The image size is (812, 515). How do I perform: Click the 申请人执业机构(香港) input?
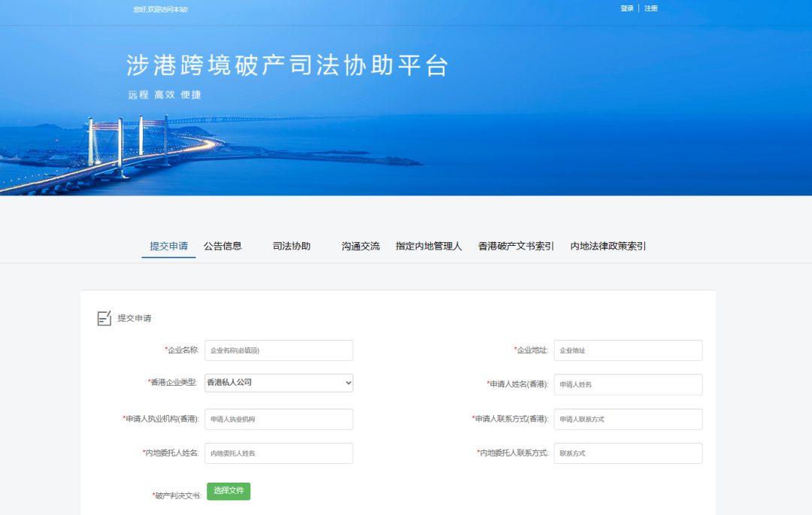coord(278,419)
